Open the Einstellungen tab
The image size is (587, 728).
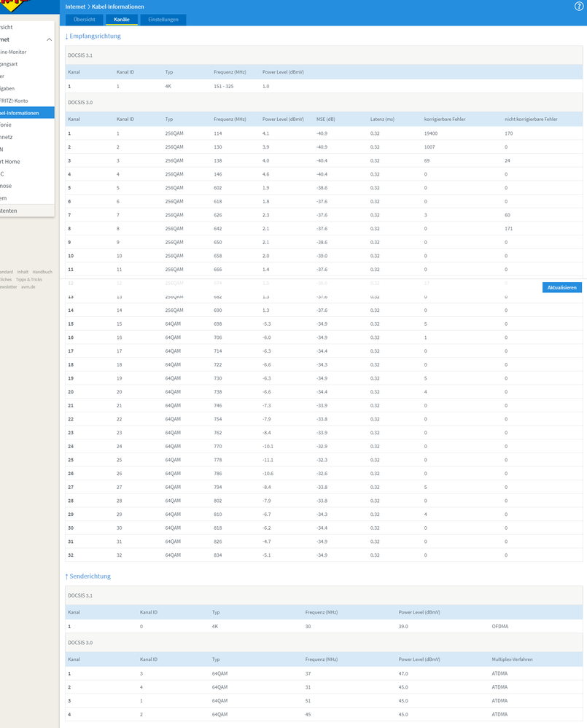click(163, 20)
